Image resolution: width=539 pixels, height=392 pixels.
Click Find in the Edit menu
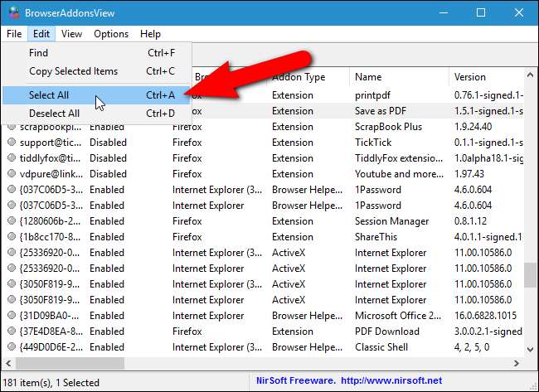point(38,53)
